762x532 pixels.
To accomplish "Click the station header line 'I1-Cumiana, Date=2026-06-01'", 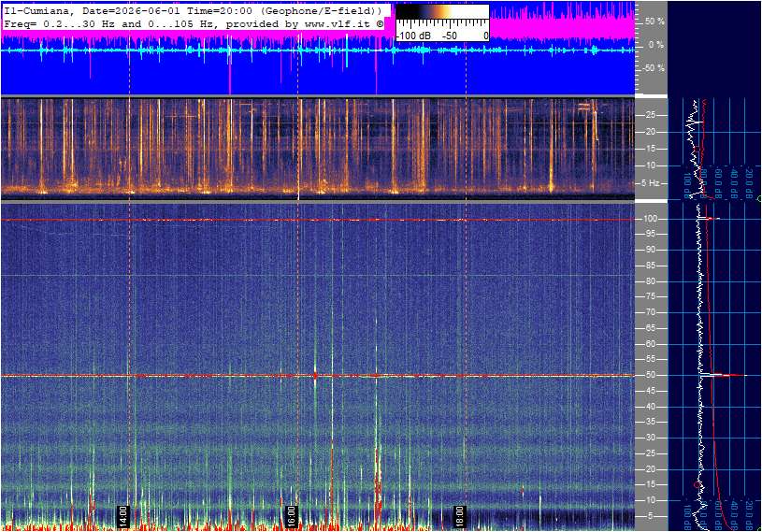I will coord(93,10).
